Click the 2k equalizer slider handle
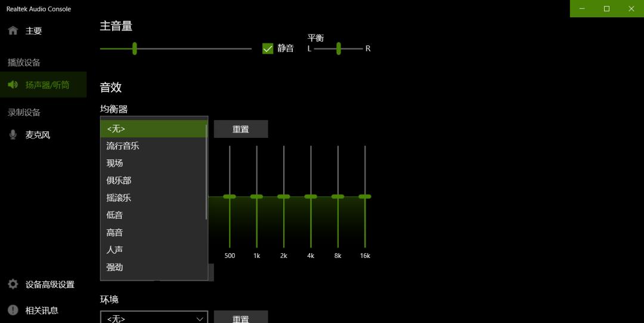The image size is (644, 323). [284, 196]
